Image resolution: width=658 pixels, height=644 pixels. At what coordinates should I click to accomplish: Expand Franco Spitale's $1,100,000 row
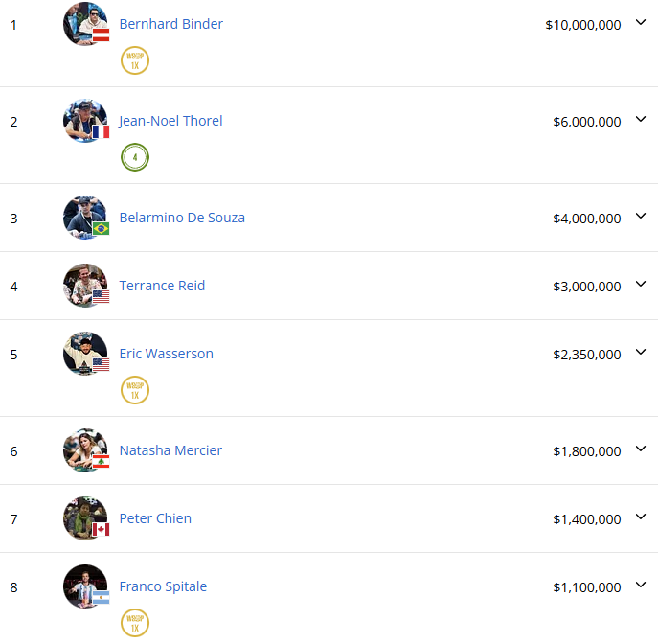pos(641,586)
